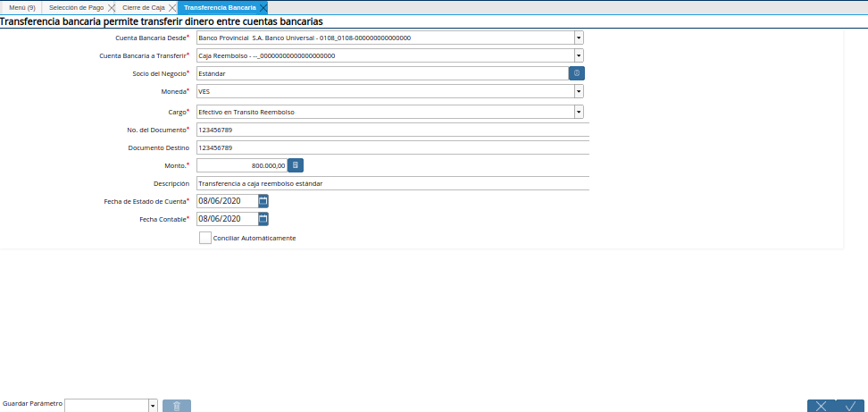The height and width of the screenshot is (412, 868).
Task: Open the Socio del Negocio lookup icon
Action: click(577, 73)
